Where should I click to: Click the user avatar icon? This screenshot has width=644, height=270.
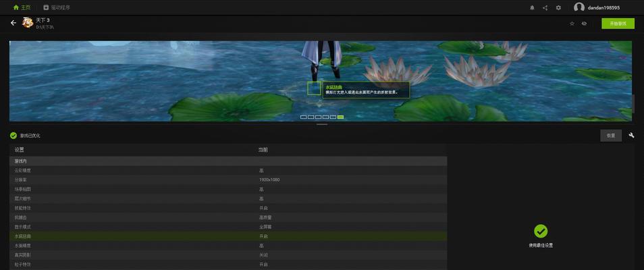pos(579,7)
